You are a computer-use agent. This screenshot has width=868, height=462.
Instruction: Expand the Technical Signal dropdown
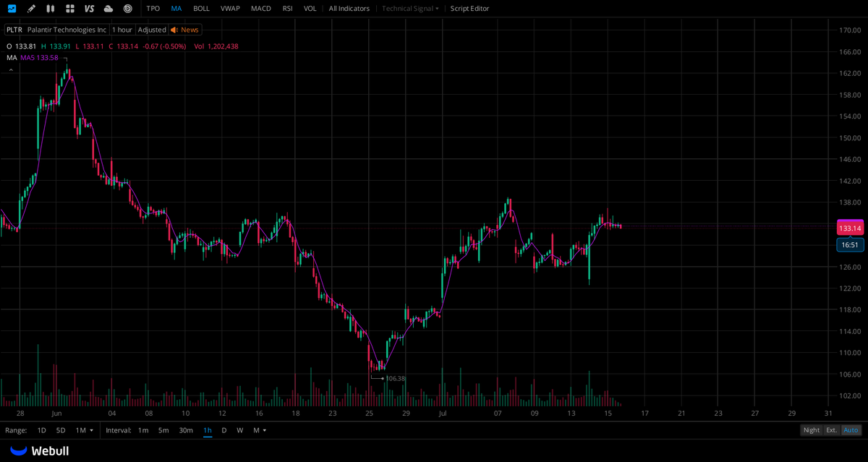click(410, 9)
